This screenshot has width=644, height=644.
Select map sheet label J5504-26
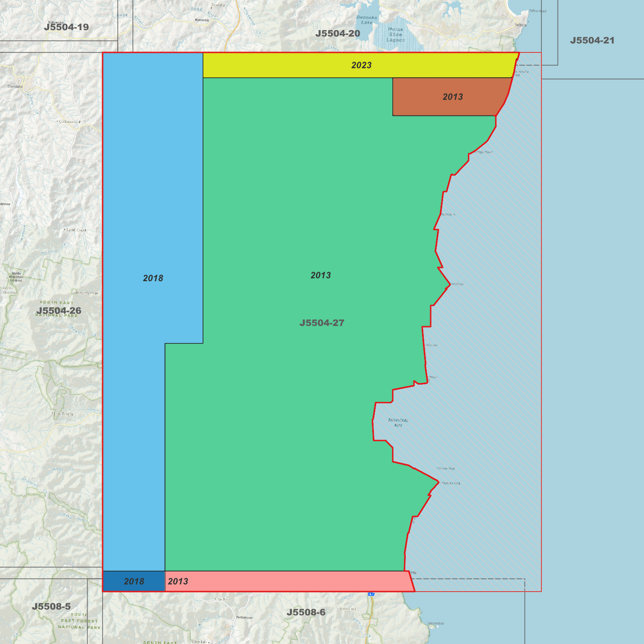[x=59, y=311]
